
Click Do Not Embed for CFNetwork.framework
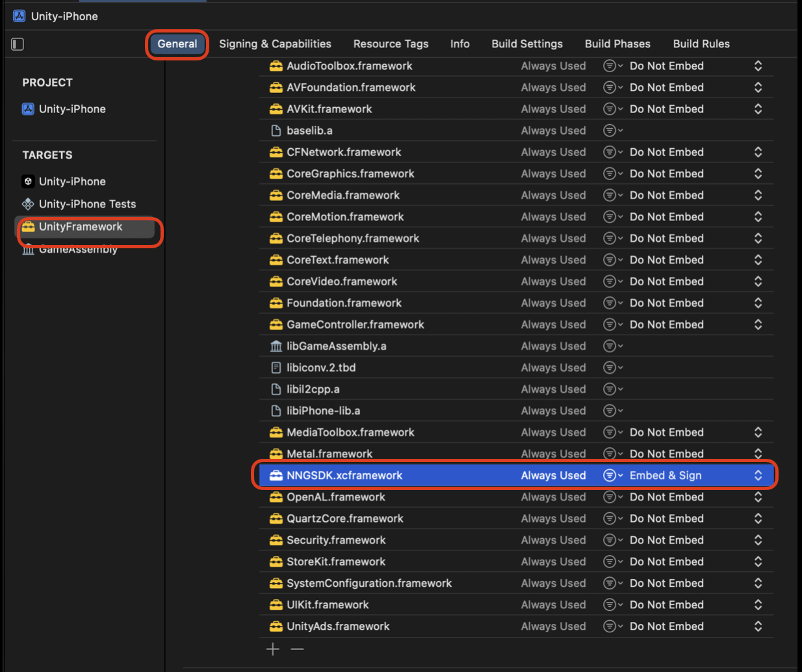coord(667,152)
